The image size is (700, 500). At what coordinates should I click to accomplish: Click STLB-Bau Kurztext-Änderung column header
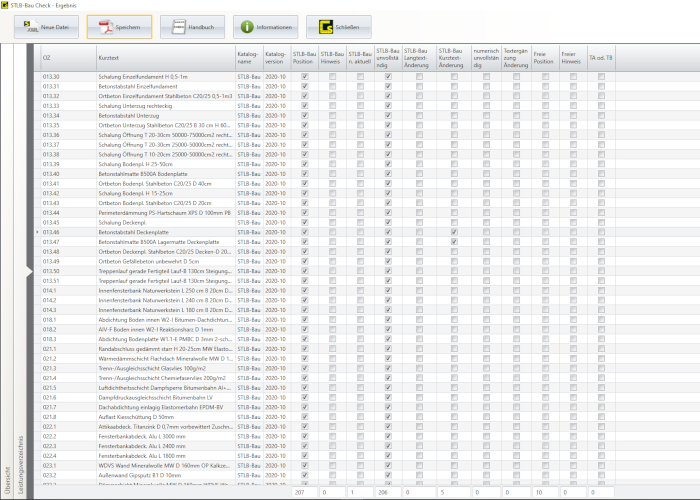(454, 58)
